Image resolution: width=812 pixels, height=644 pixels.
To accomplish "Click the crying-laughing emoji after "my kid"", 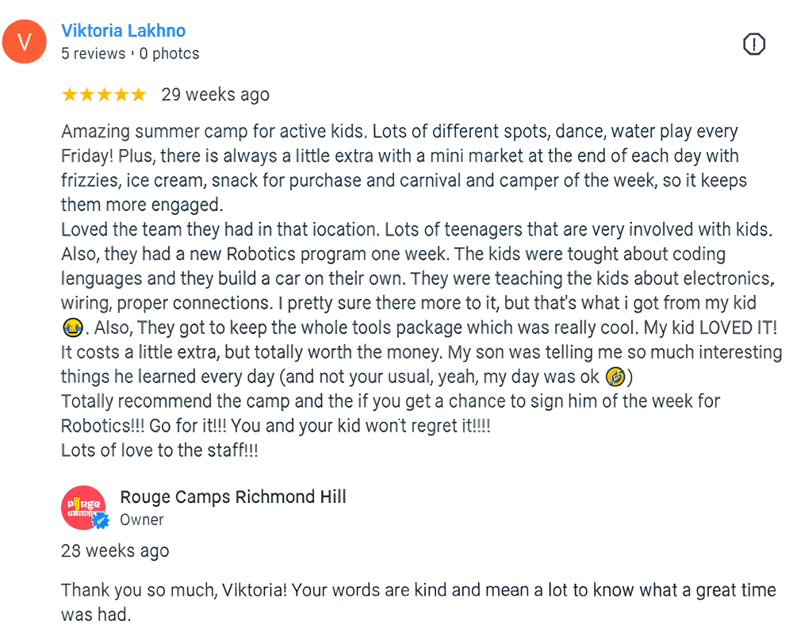I will click(x=72, y=327).
